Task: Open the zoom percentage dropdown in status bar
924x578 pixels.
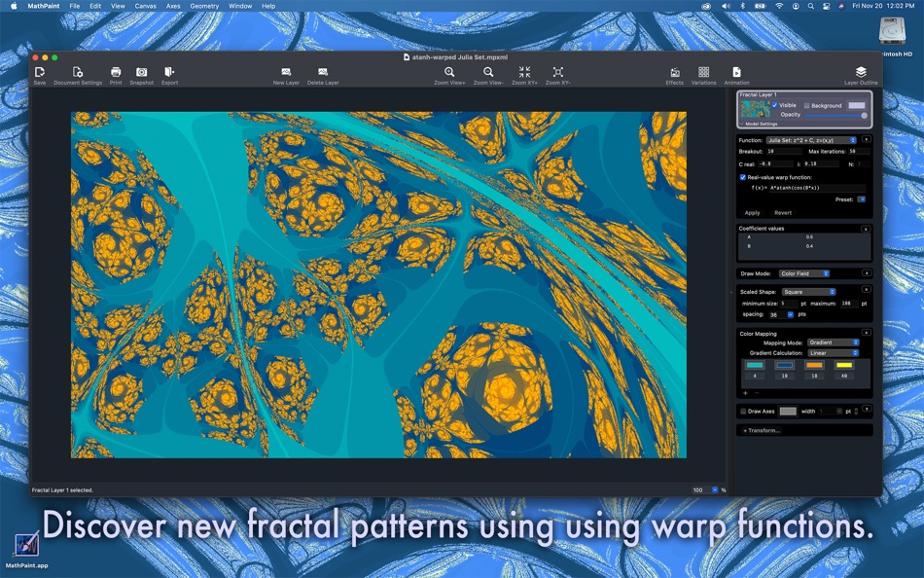Action: [715, 490]
